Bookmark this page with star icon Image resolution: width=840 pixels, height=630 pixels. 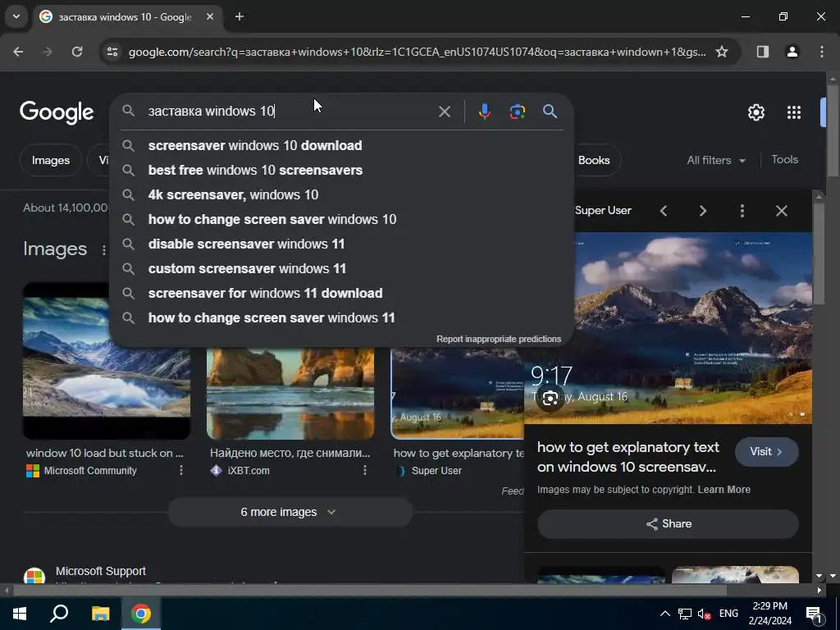[722, 52]
